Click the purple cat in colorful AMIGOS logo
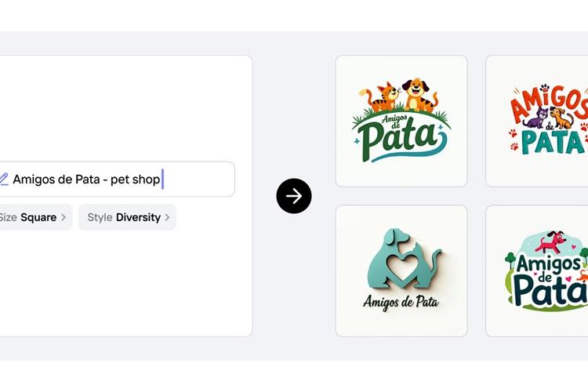This screenshot has height=392, width=588. click(x=535, y=118)
